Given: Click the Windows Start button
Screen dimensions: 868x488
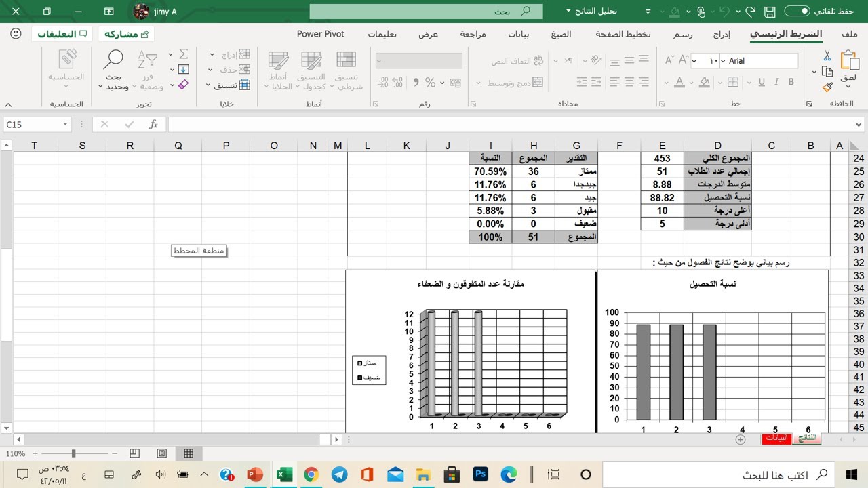Looking at the screenshot, I should (x=852, y=474).
